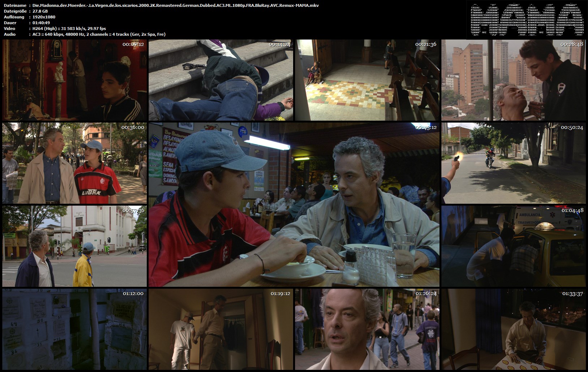
Task: Click the 01:26:24 grey-haired man close-up
Action: tap(367, 329)
